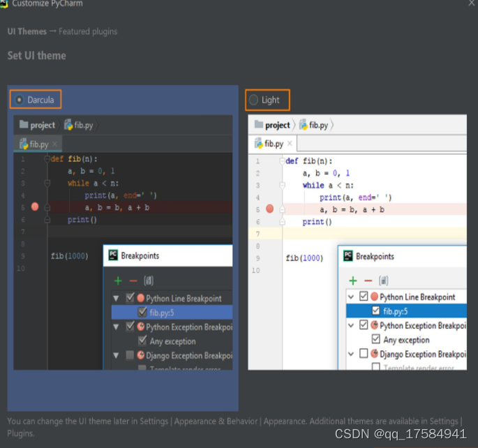Screen dimensions: 478x448
Task: Click fib.py breadcrumb in Darcula preview
Action: coord(79,125)
